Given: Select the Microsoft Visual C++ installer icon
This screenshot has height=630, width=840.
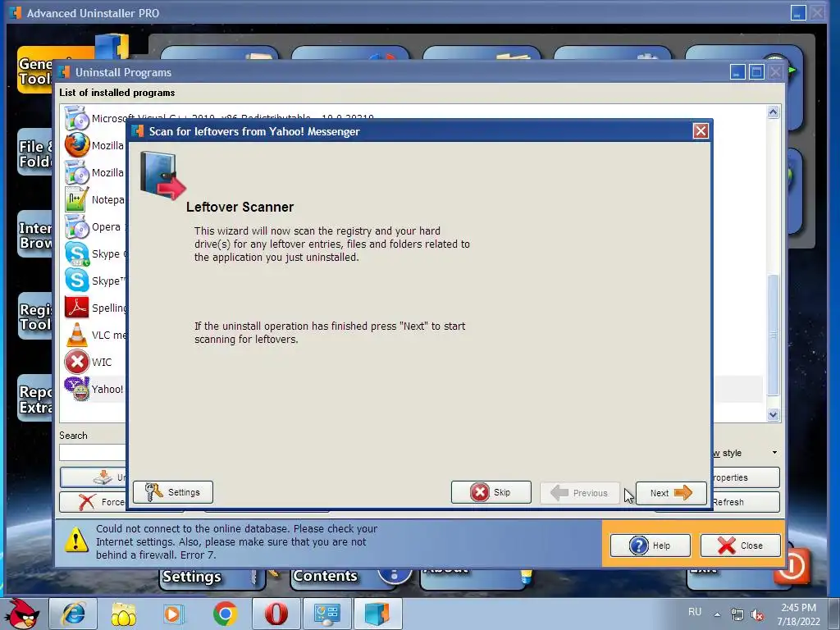Looking at the screenshot, I should click(x=76, y=118).
